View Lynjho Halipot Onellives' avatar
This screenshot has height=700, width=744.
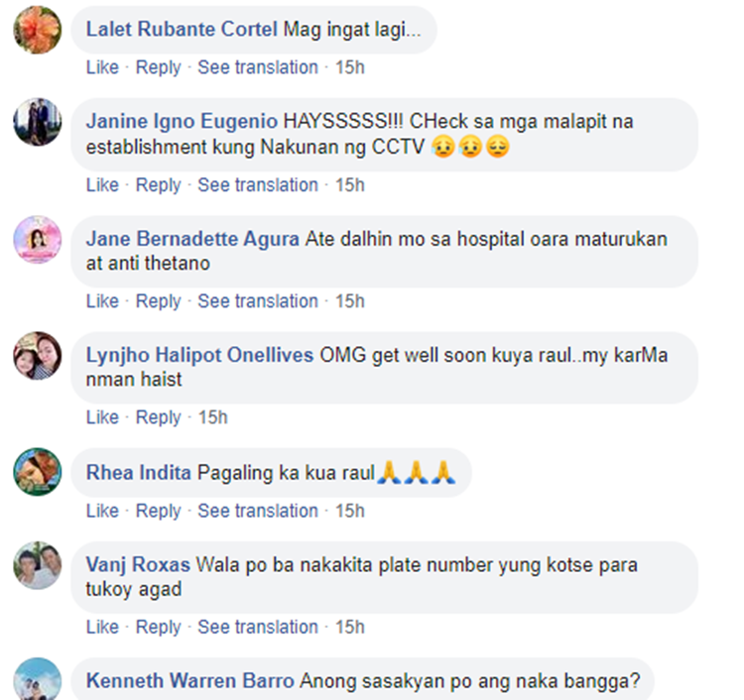tap(38, 356)
